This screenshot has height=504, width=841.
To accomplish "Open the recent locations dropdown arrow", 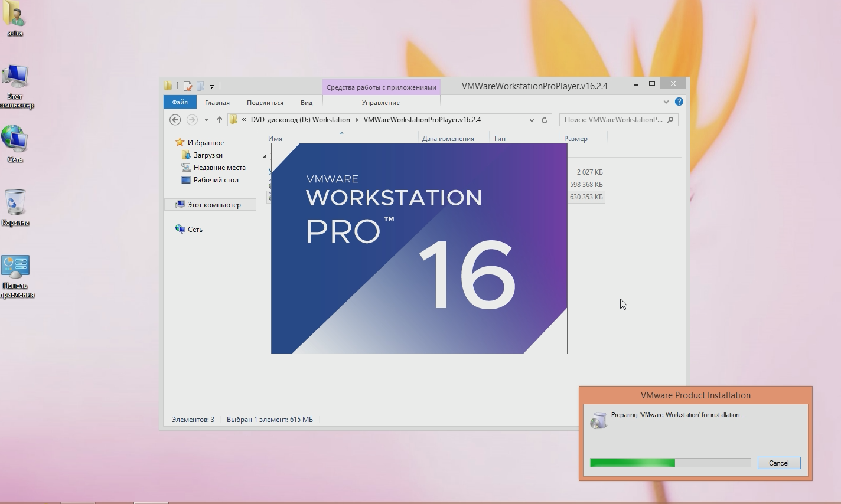I will pos(206,120).
